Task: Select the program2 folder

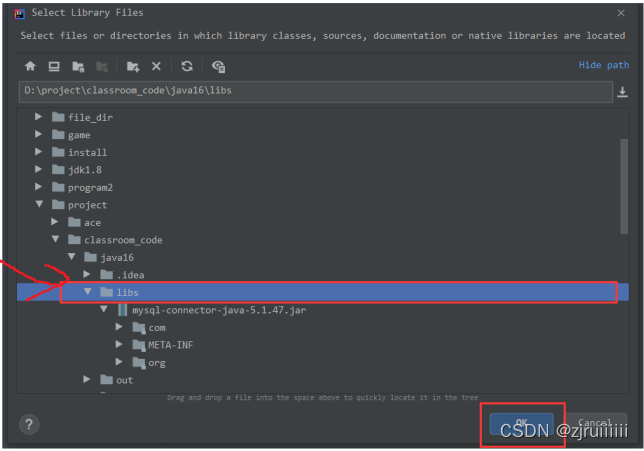Action: coord(83,187)
